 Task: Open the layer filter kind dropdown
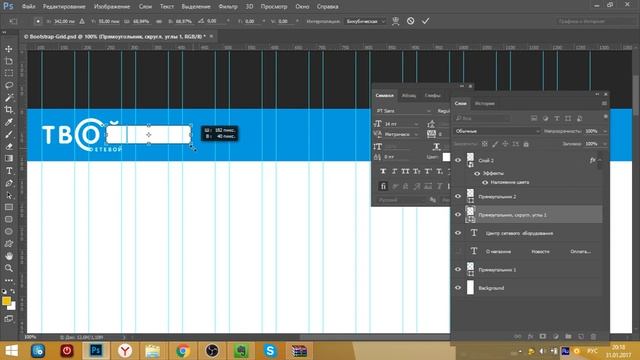click(x=482, y=118)
